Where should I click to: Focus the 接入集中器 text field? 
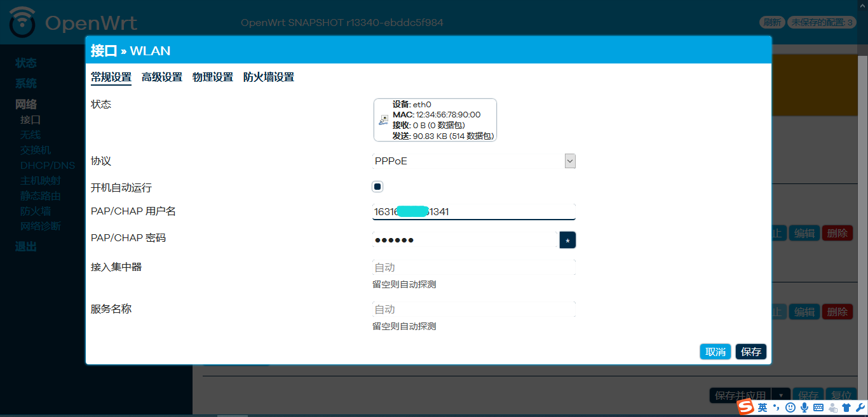[473, 267]
